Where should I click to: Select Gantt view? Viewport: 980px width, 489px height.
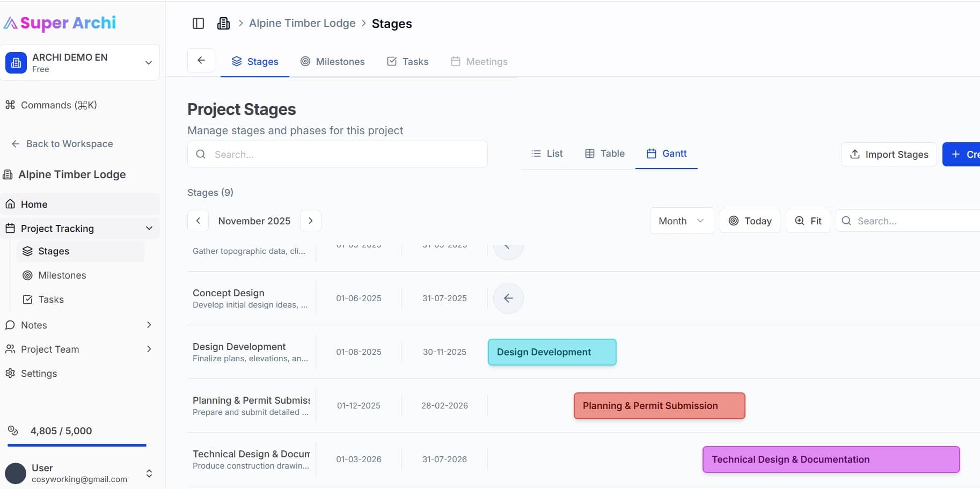tap(667, 154)
